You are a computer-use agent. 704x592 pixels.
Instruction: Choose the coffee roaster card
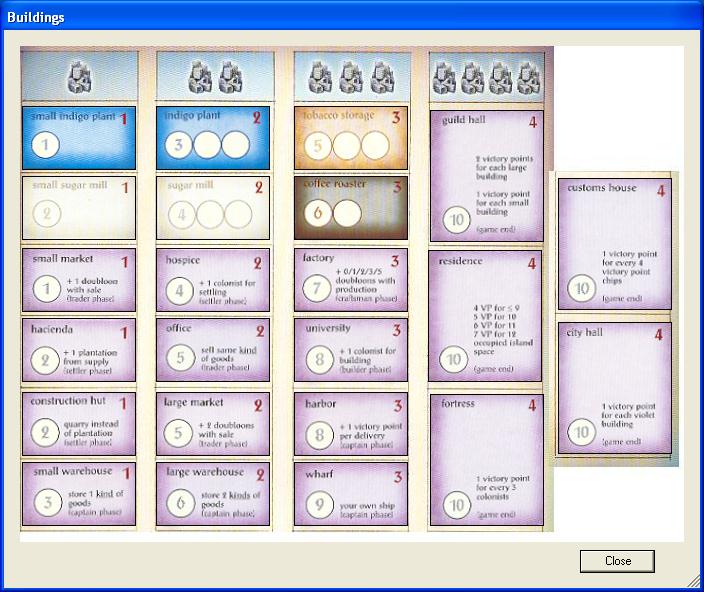point(351,207)
